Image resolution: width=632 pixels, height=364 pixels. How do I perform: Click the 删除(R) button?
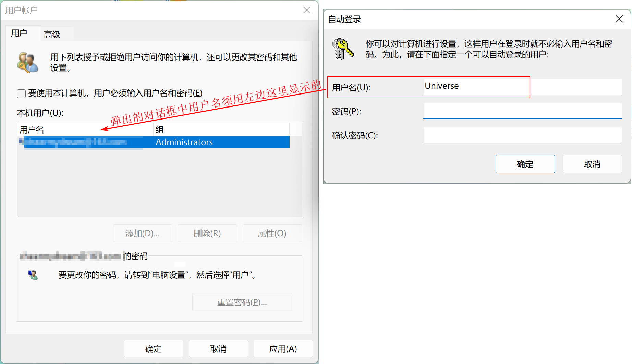[207, 234]
